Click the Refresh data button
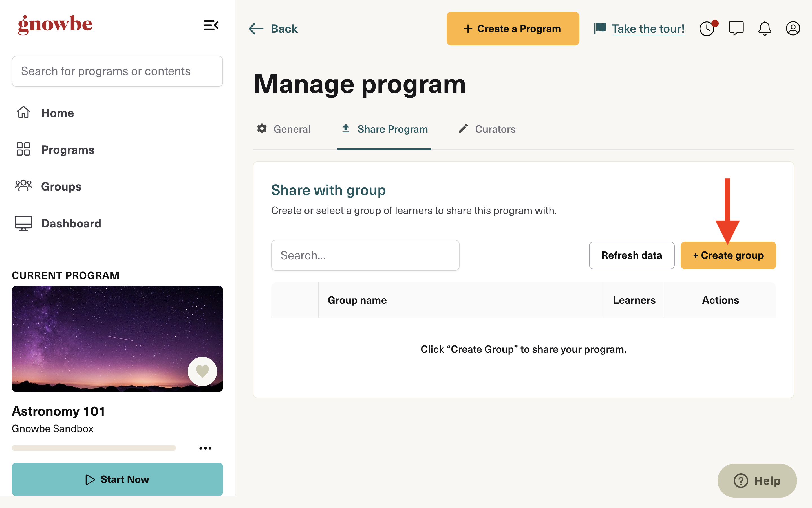 pyautogui.click(x=632, y=255)
